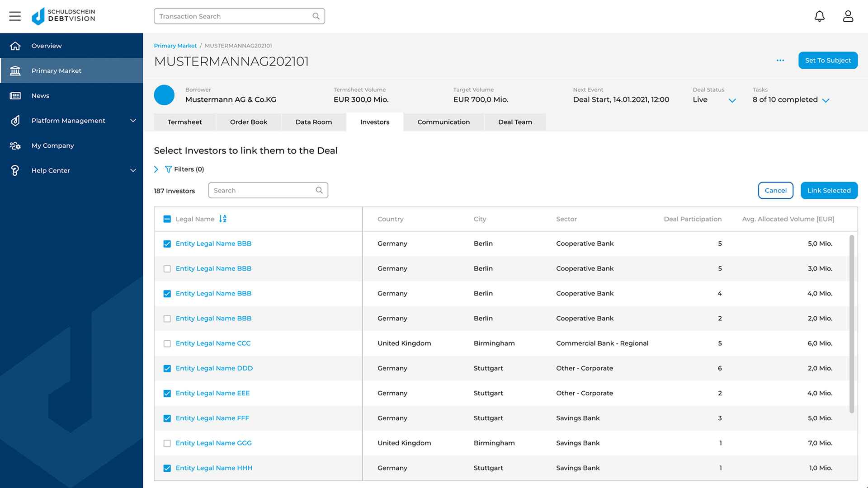Image resolution: width=868 pixels, height=488 pixels.
Task: Click the News newspaper icon in sidebar
Action: pos(15,96)
